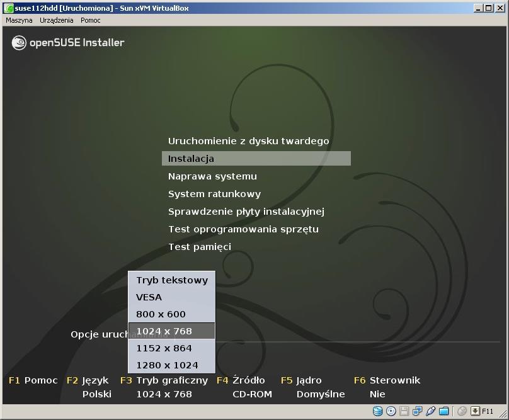Click the openSUSE Installer title text
Screen dimensions: 509x420
pos(77,43)
